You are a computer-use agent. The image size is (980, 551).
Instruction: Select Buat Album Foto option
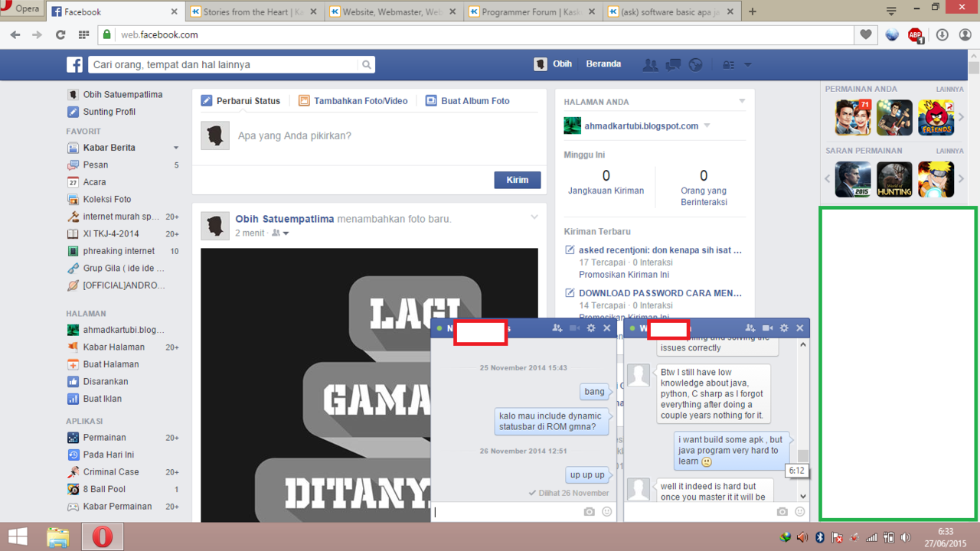point(467,101)
